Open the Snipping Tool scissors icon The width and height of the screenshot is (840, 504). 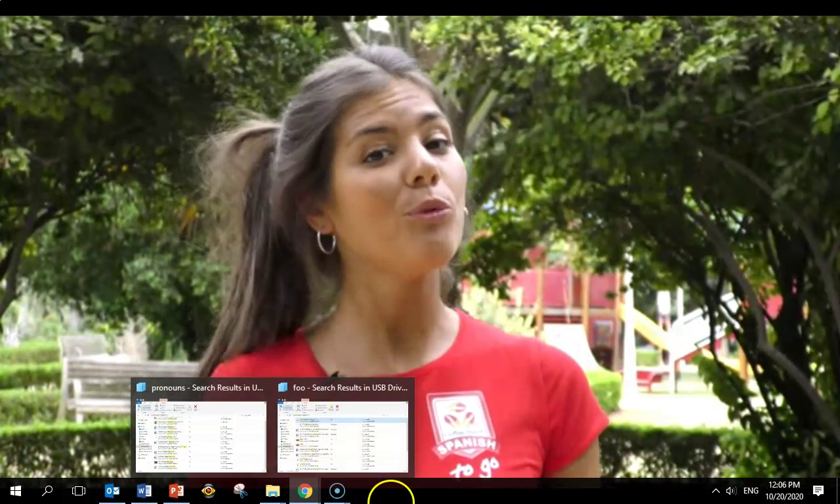coord(241,491)
